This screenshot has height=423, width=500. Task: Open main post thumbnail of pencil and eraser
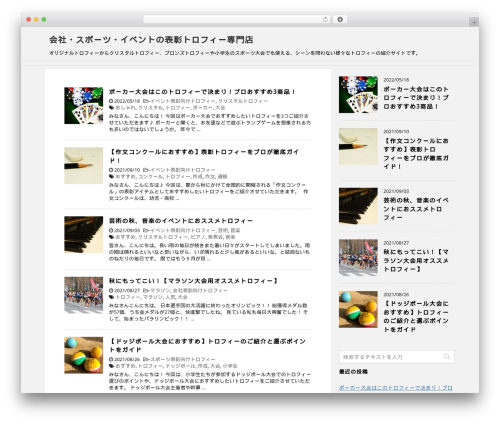click(83, 166)
